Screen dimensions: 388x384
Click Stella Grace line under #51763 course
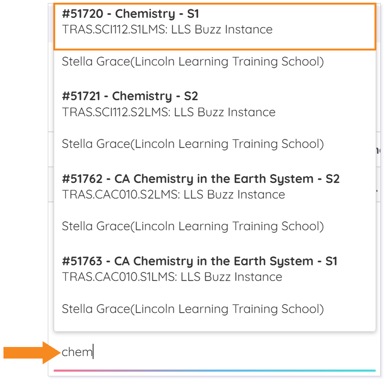(x=193, y=309)
